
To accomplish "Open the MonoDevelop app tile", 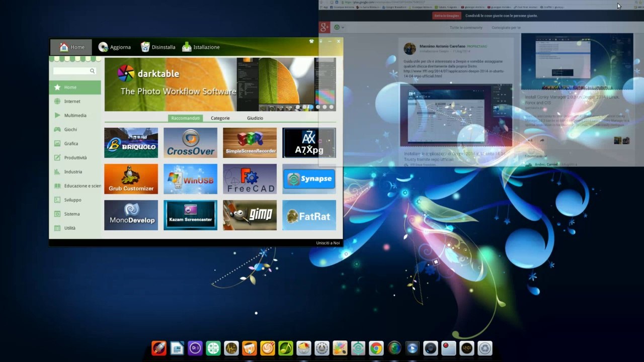I will (131, 215).
